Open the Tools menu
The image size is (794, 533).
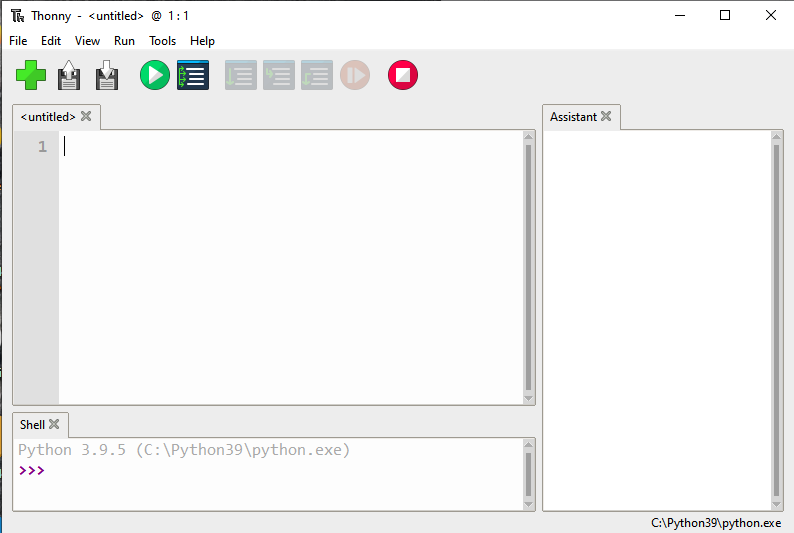pyautogui.click(x=162, y=41)
